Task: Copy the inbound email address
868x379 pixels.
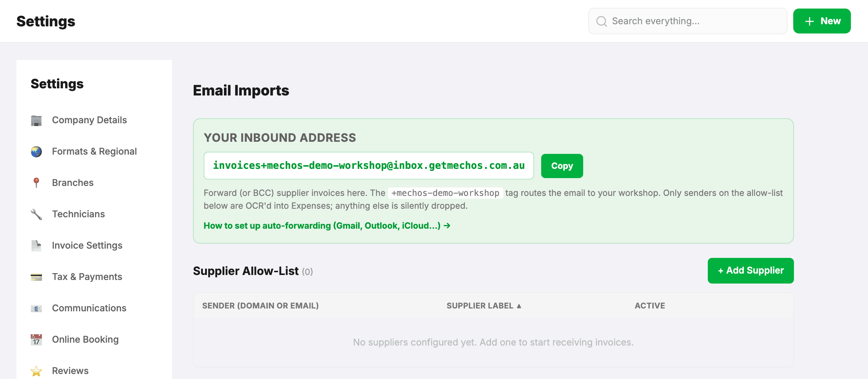Action: coord(562,166)
